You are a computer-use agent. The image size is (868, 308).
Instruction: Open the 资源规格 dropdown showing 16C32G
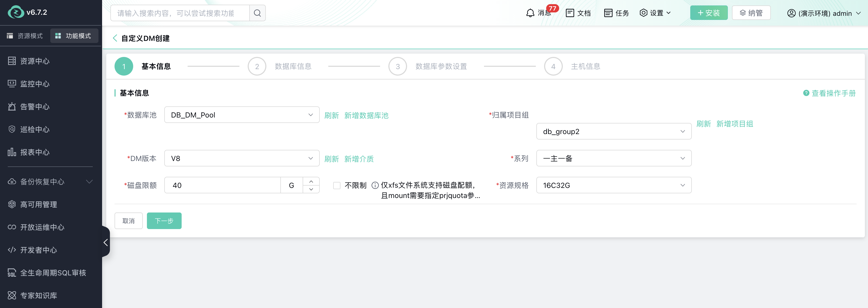(614, 185)
